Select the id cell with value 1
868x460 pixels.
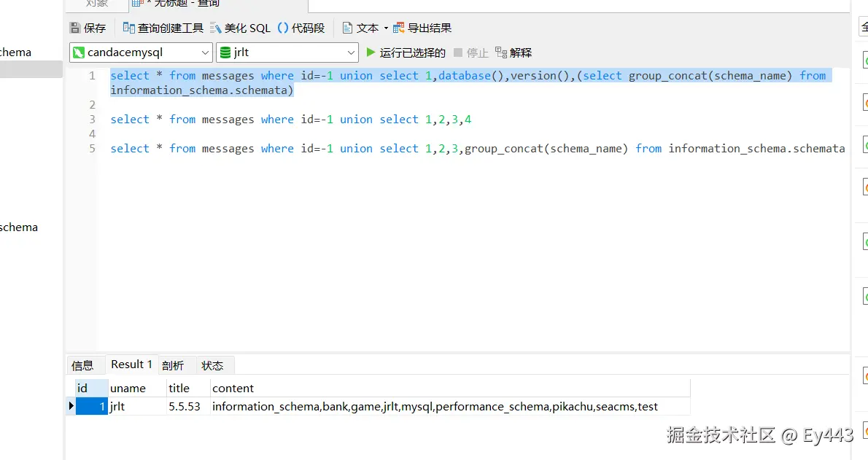pyautogui.click(x=91, y=406)
